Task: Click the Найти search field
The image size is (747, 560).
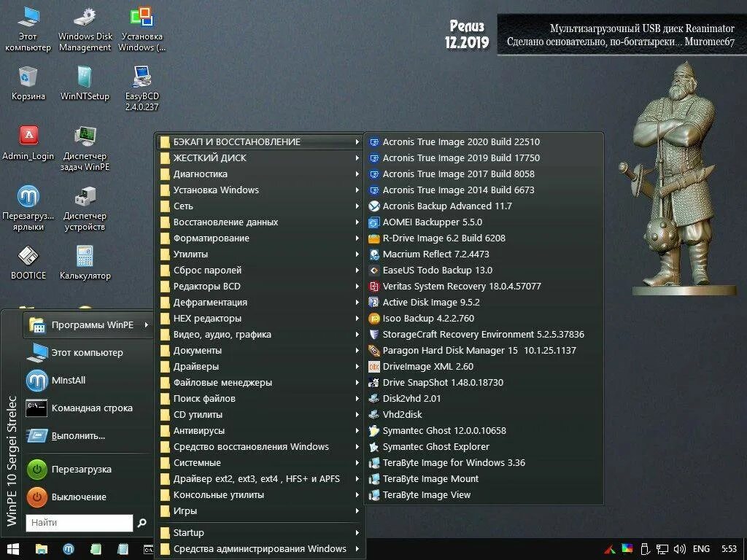Action: (x=79, y=523)
